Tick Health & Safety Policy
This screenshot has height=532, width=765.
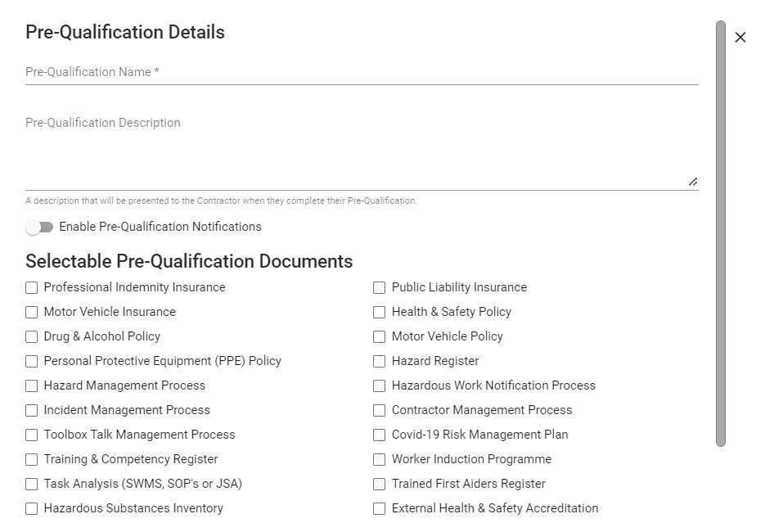[379, 312]
